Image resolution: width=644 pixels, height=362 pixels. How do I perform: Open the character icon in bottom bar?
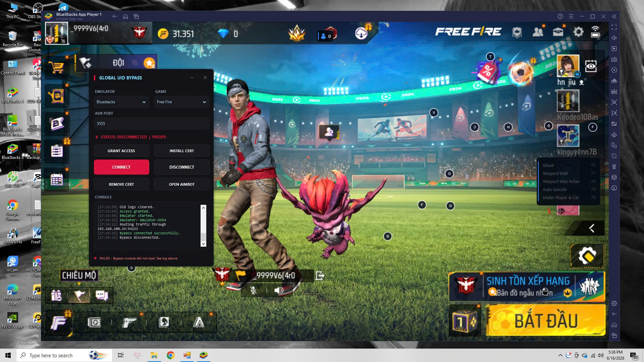coord(164,322)
